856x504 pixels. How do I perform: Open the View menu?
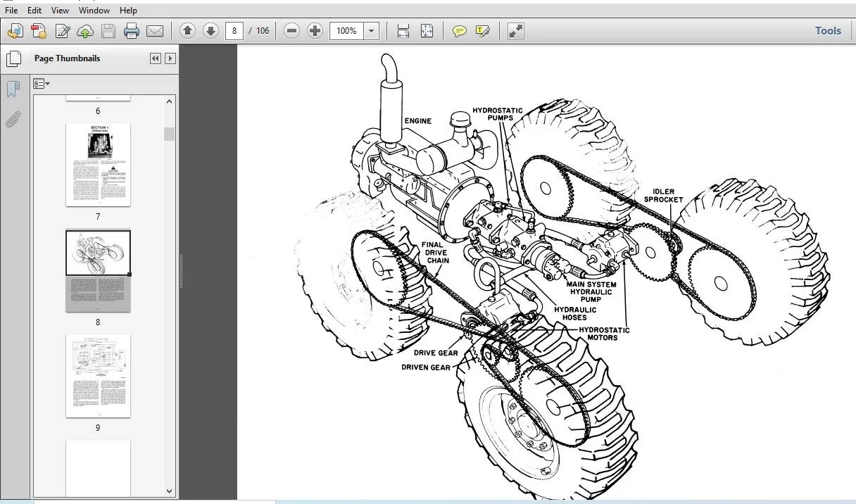61,11
